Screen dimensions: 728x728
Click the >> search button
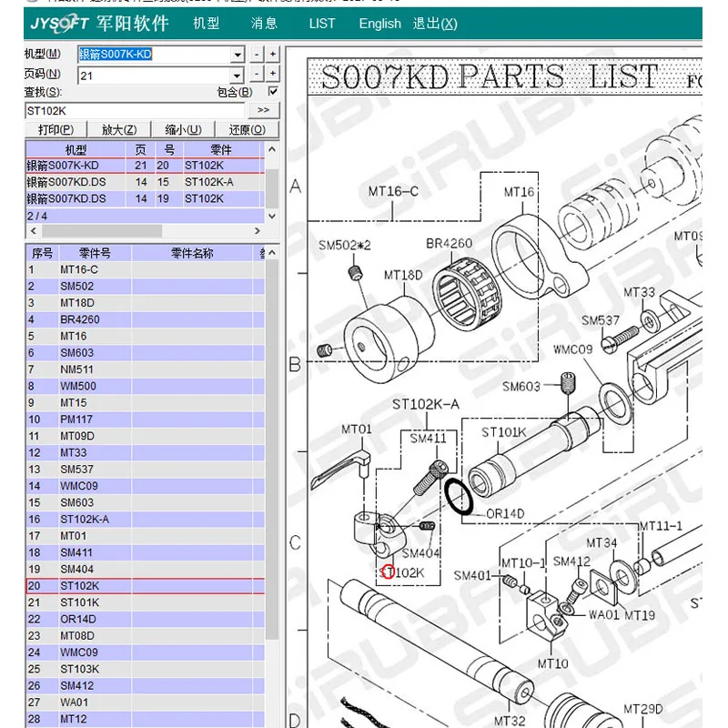pos(263,110)
